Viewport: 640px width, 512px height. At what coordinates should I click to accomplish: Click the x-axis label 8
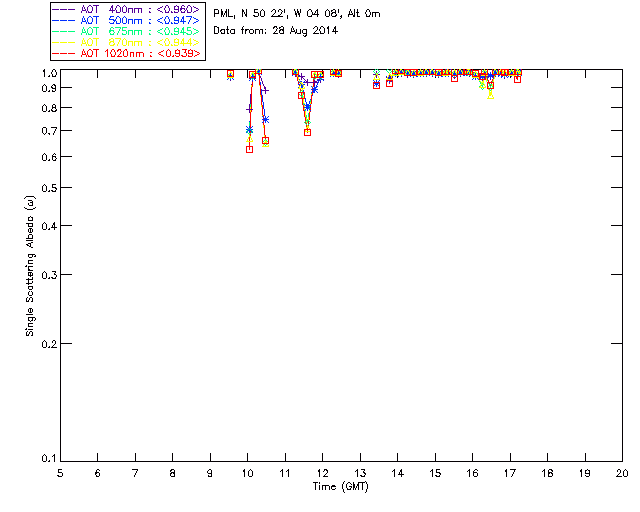pos(173,474)
